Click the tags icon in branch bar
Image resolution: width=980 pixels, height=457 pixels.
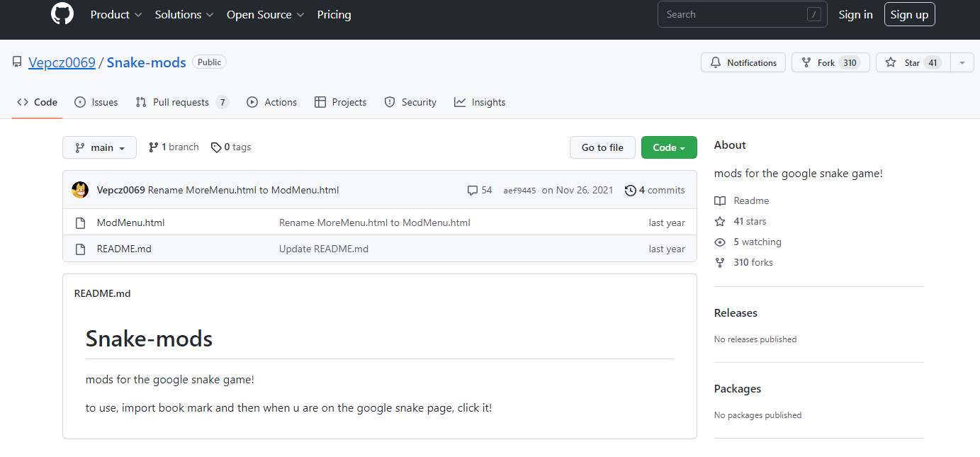pyautogui.click(x=215, y=147)
